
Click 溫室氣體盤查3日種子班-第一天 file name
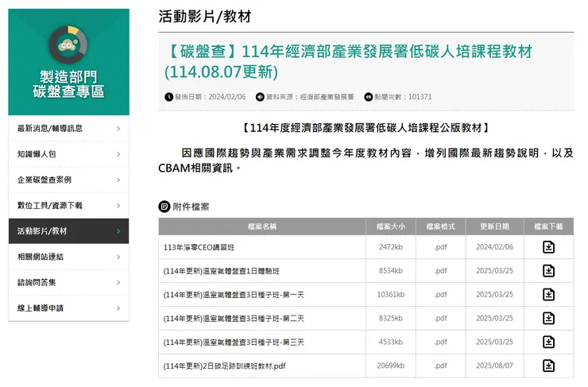point(234,295)
